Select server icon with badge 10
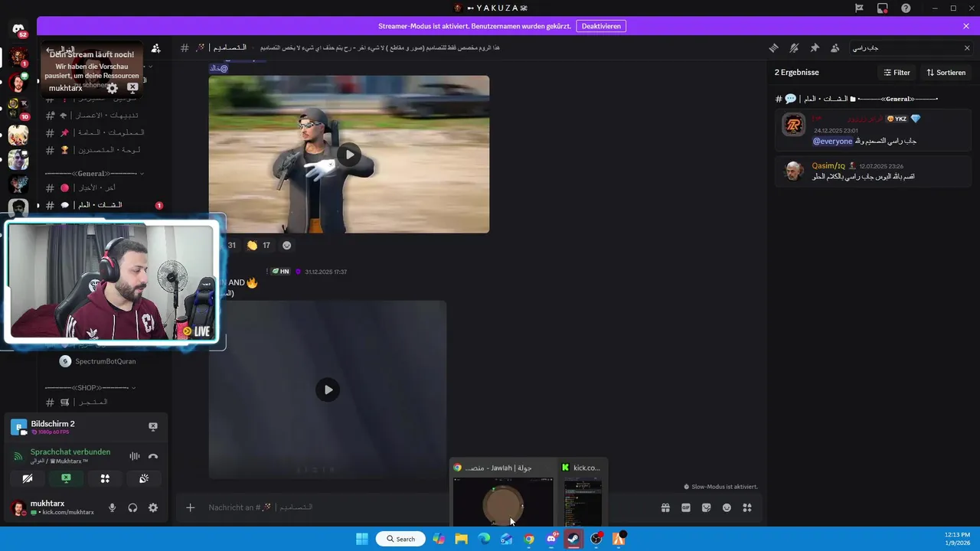Screen dimensions: 980x551 click(x=18, y=109)
